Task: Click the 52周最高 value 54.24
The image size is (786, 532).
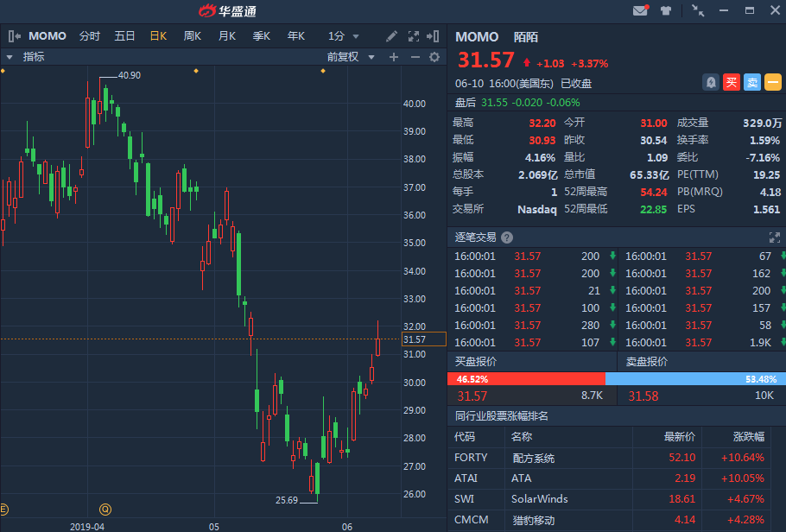Action: coord(654,192)
